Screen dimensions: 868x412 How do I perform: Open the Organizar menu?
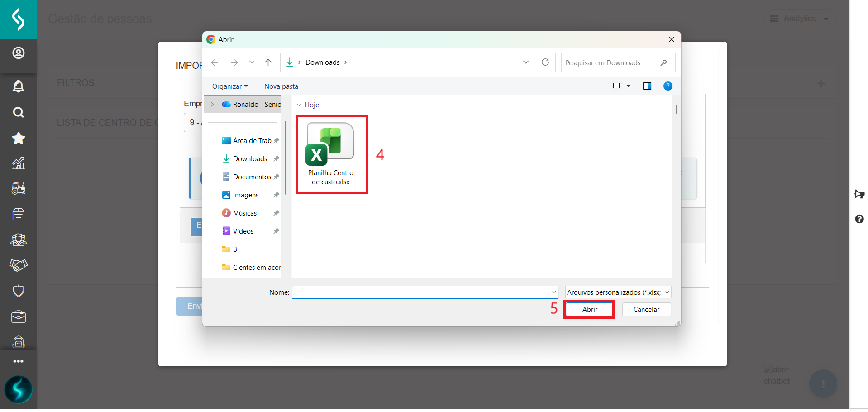229,86
